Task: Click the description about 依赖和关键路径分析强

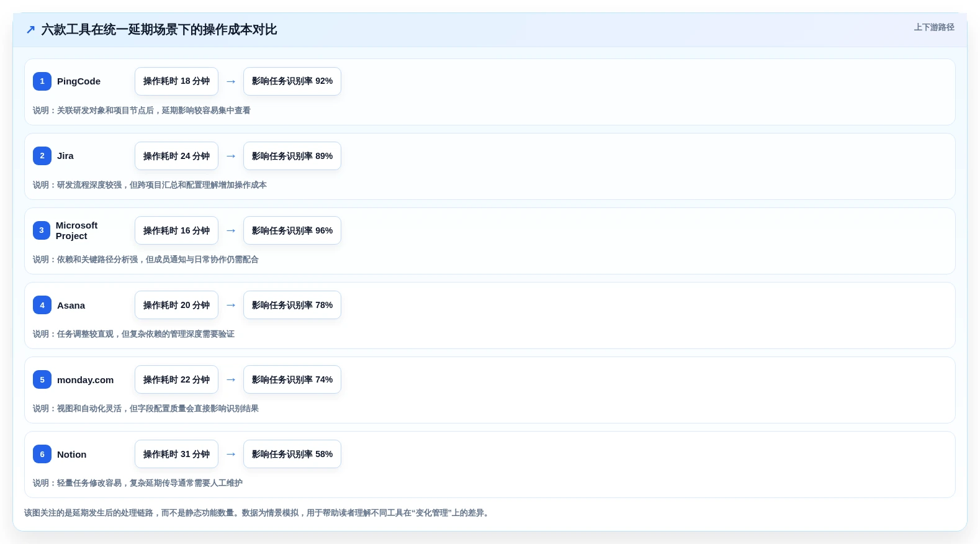Action: [x=146, y=260]
